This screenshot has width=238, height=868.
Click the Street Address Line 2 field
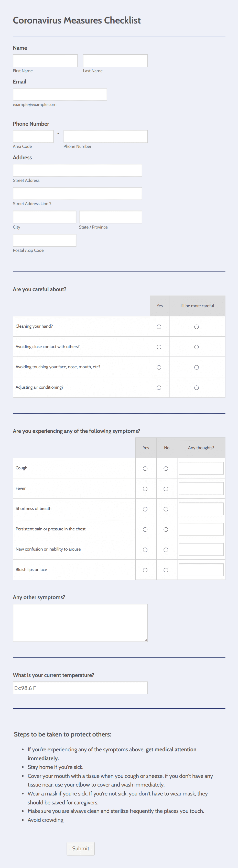[77, 193]
